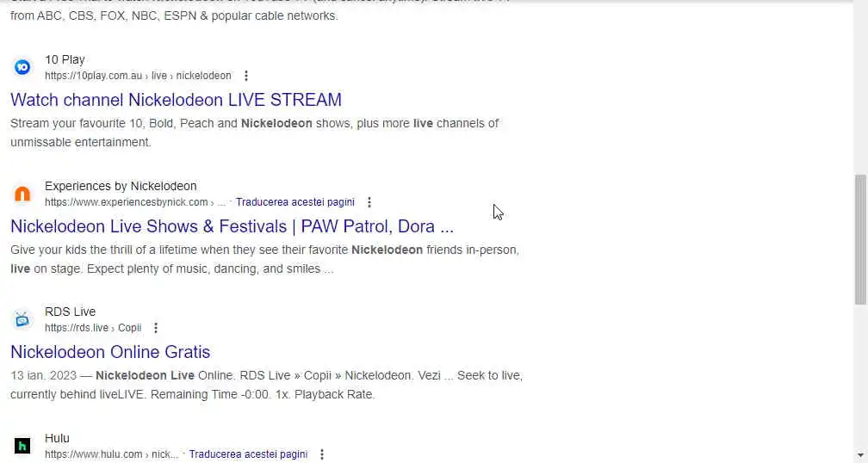The height and width of the screenshot is (463, 868).
Task: Click the 10 Play site name
Action: pyautogui.click(x=65, y=59)
